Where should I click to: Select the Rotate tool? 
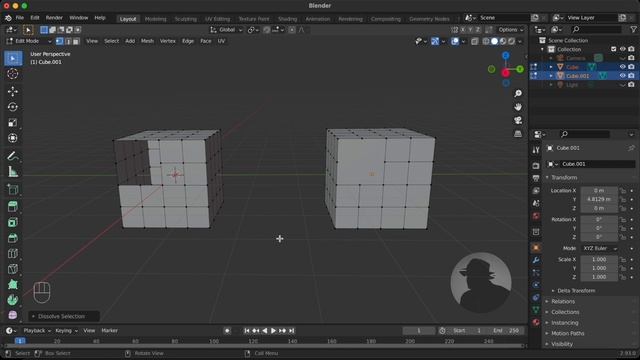pyautogui.click(x=13, y=107)
